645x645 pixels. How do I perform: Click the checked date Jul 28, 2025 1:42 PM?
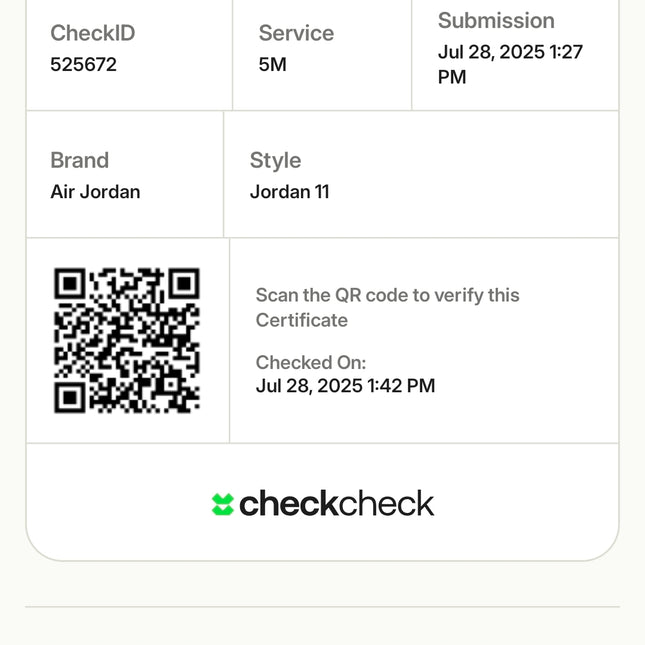coord(345,386)
